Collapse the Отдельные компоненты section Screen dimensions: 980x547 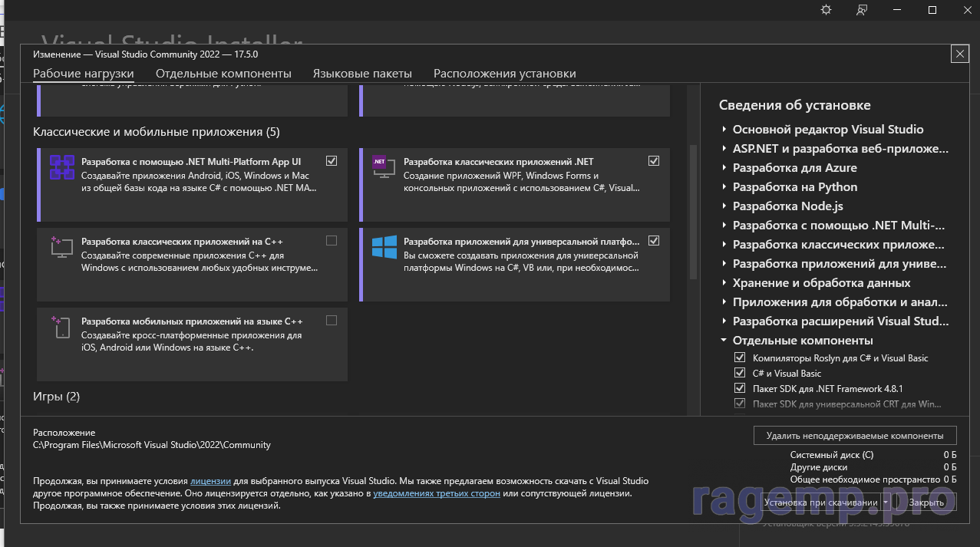pyautogui.click(x=724, y=341)
